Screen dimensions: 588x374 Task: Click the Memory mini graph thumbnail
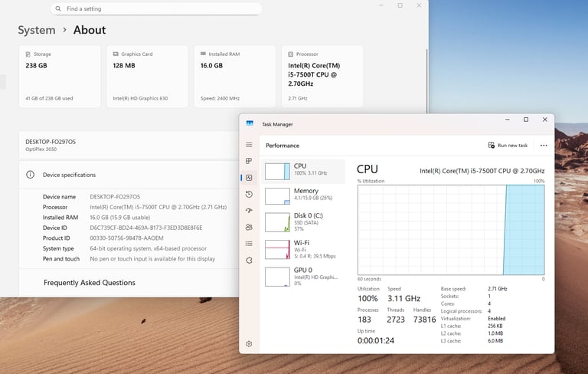(277, 196)
